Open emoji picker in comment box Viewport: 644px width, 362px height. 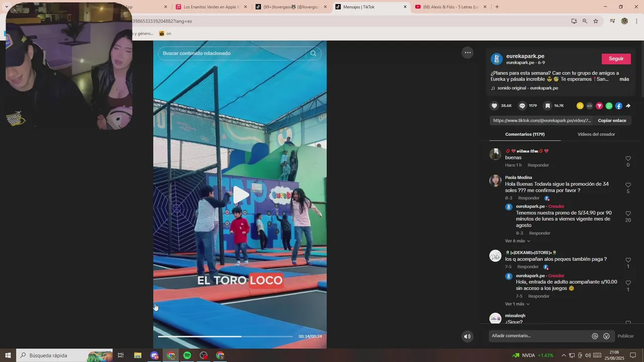(x=606, y=336)
